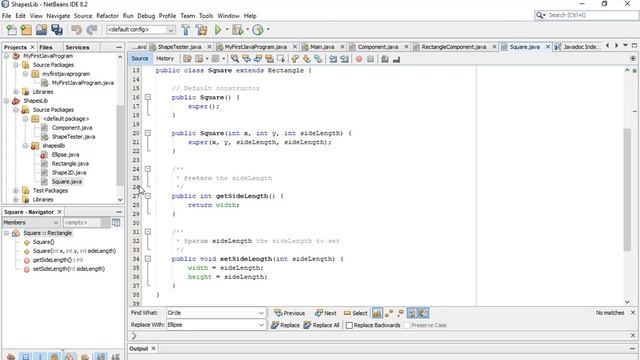
Task: Open the Replace With combo box dropdown
Action: 261,325
